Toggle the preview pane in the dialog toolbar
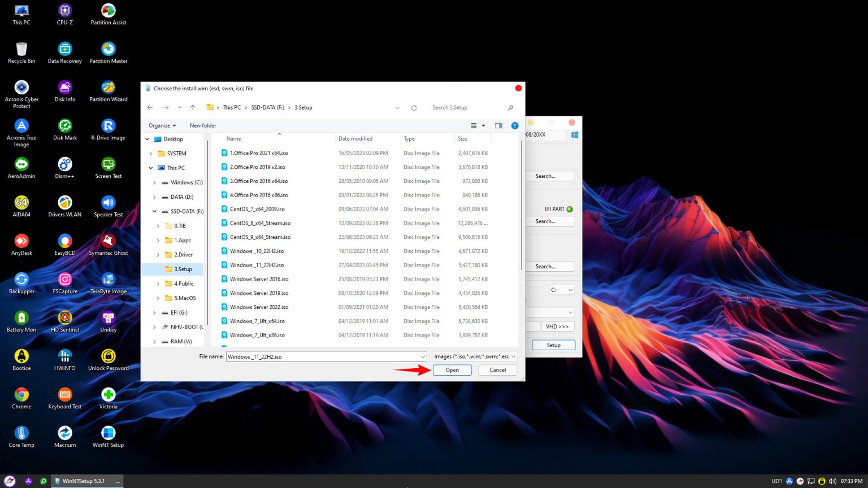Screen dimensions: 868x488 498,125
